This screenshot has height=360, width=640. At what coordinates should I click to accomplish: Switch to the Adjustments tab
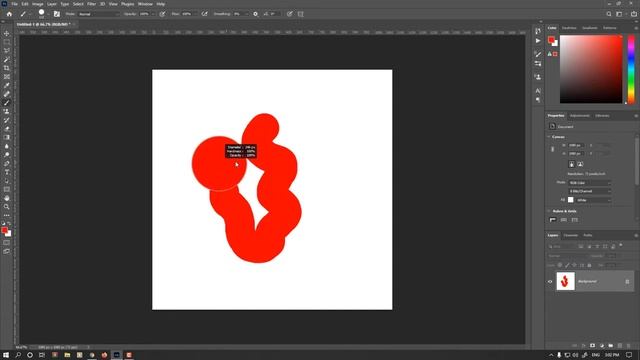point(580,116)
